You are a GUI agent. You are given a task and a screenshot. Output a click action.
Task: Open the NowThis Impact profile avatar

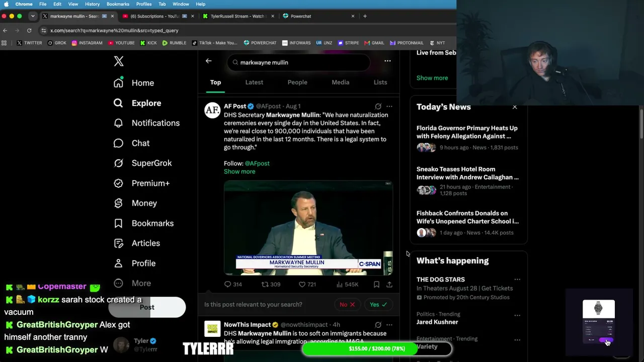[212, 329]
